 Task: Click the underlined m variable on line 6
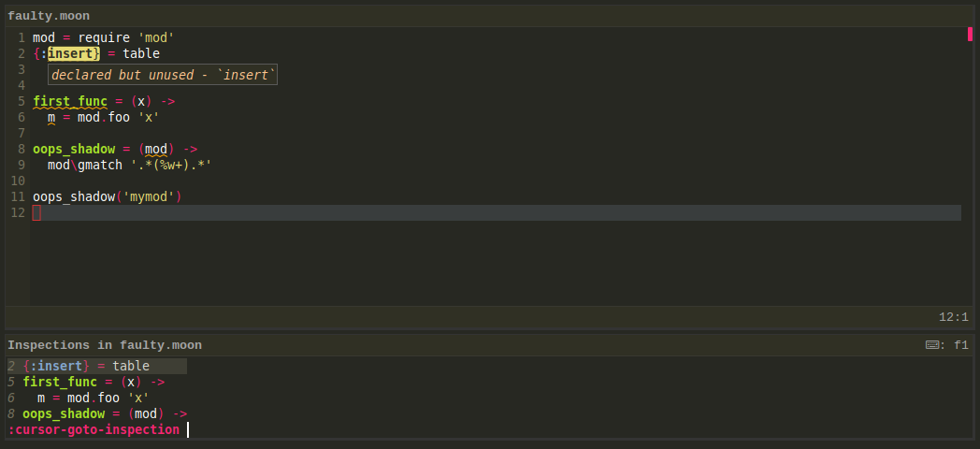click(51, 117)
